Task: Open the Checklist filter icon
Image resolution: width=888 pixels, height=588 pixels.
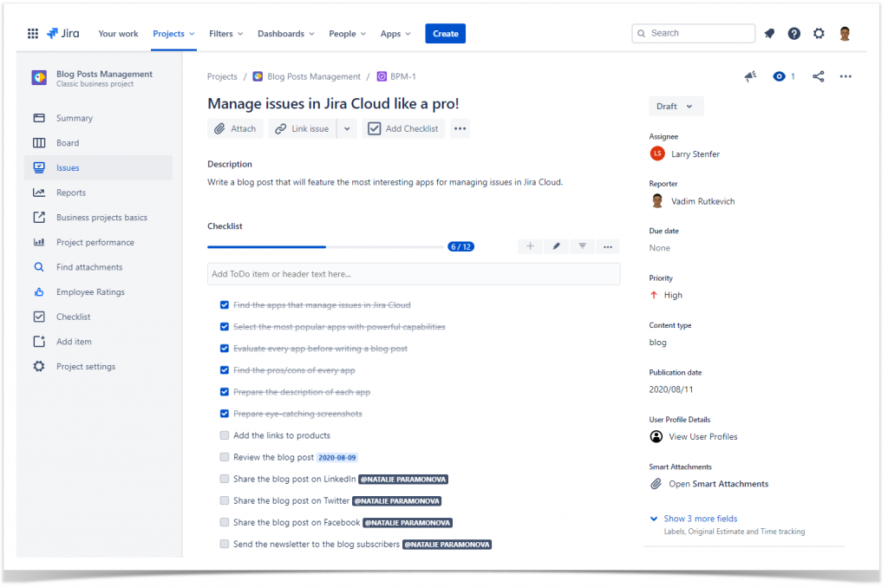Action: pyautogui.click(x=582, y=246)
